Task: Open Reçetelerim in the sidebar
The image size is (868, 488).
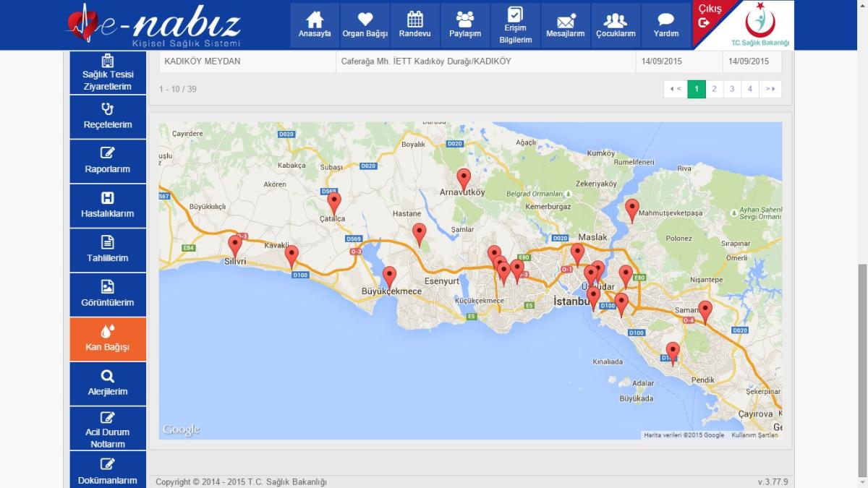Action: click(108, 116)
